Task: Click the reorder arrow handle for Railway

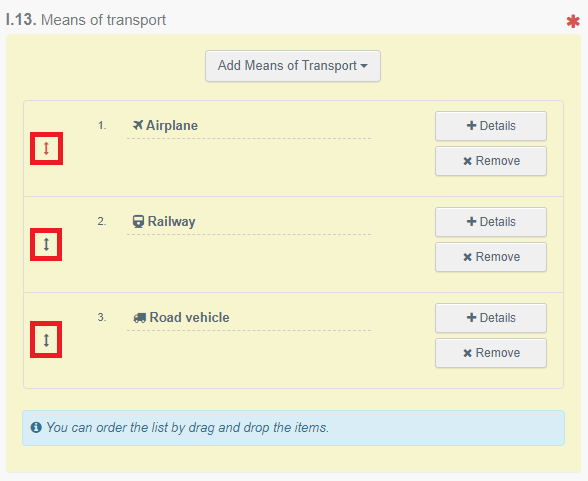Action: [x=46, y=244]
